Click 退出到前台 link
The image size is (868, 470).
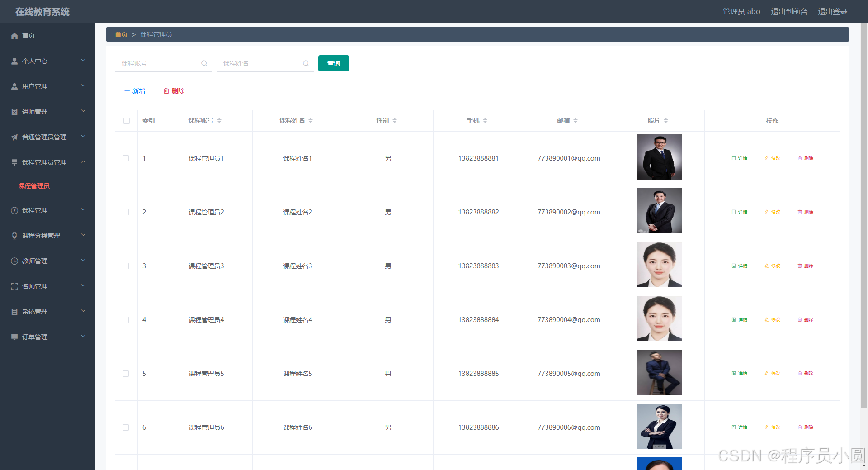[x=789, y=12]
